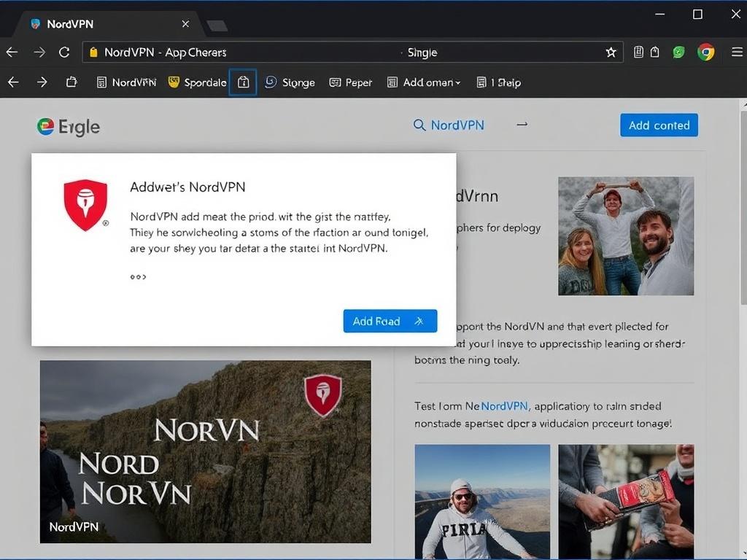The height and width of the screenshot is (560, 747).
Task: Minimize the browser window
Action: click(x=659, y=15)
